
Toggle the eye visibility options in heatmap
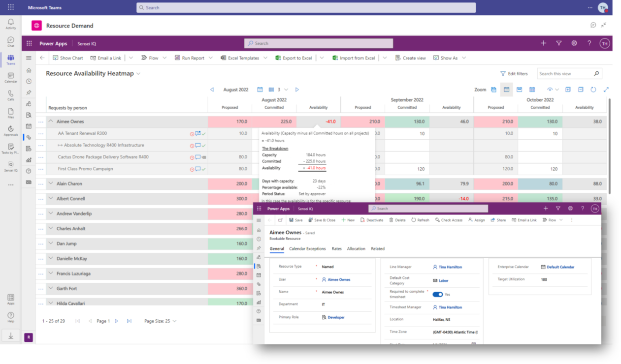[x=553, y=90]
